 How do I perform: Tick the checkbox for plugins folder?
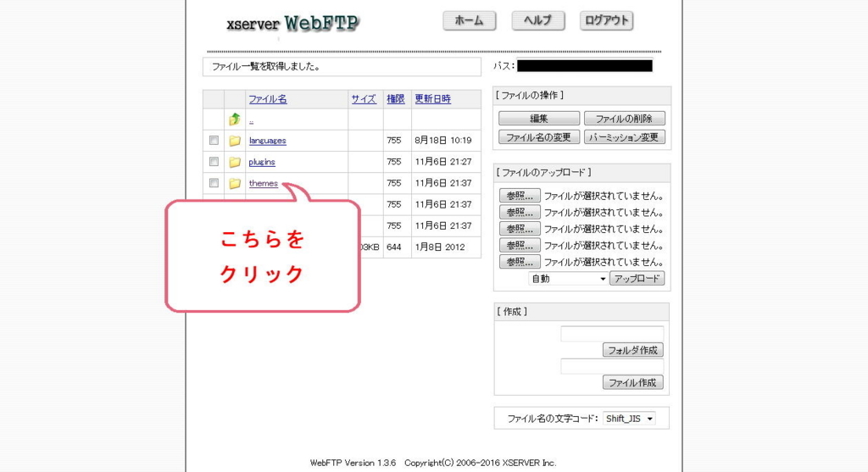pyautogui.click(x=214, y=162)
